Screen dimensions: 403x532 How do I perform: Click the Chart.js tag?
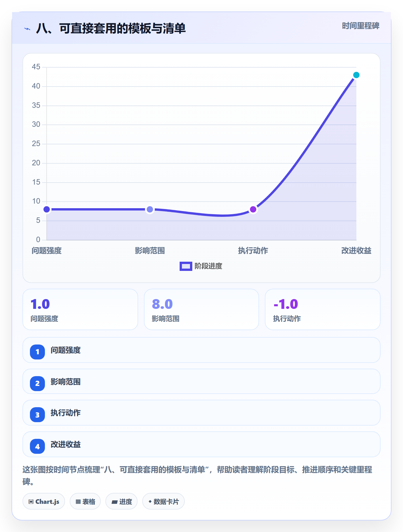pos(44,501)
